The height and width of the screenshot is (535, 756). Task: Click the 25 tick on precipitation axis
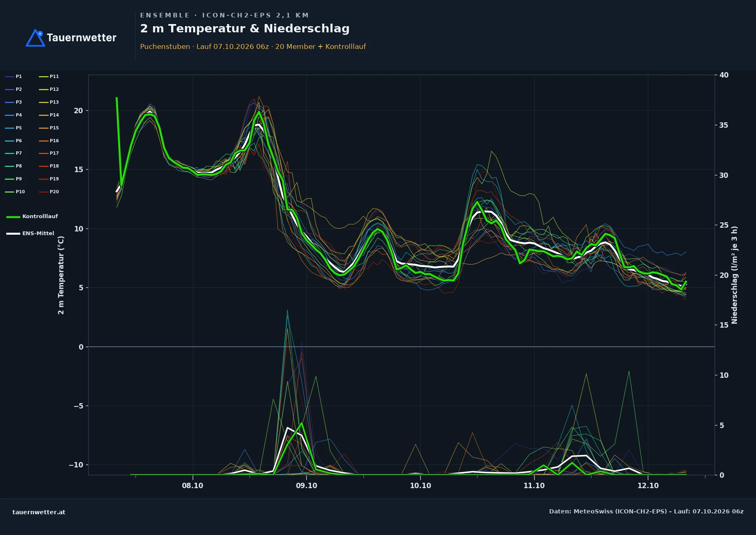(724, 225)
